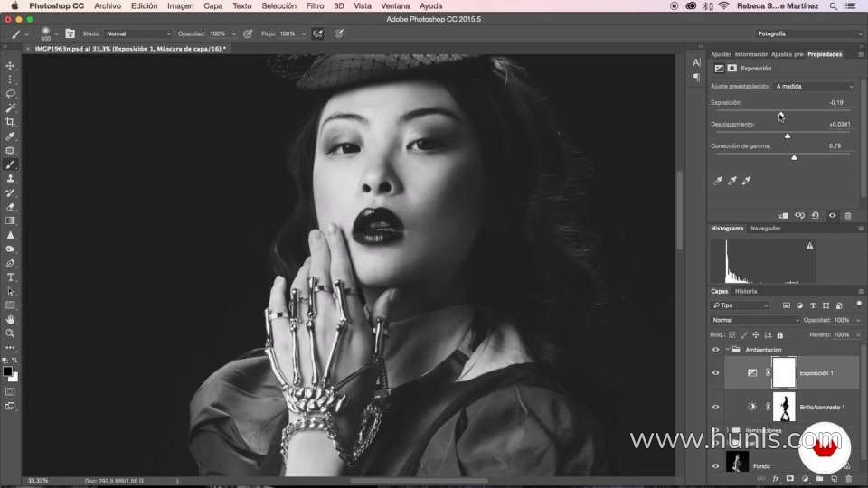
Task: Select the Brush tool in the left toolbar
Action: click(x=10, y=164)
